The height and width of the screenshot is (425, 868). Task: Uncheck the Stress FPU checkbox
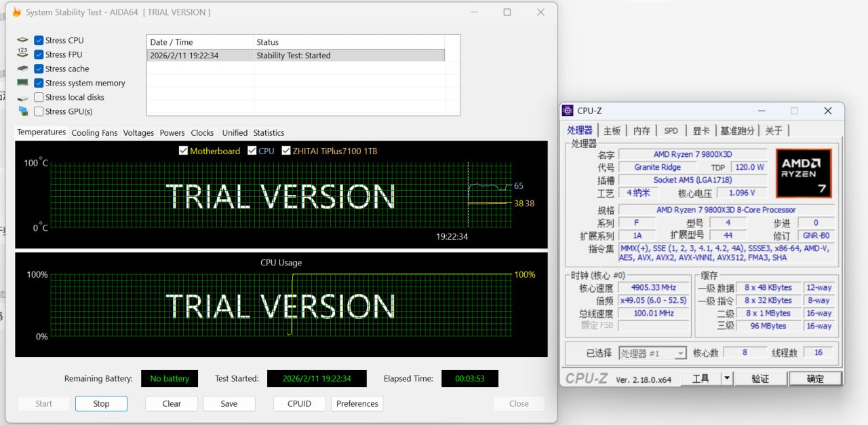[39, 54]
